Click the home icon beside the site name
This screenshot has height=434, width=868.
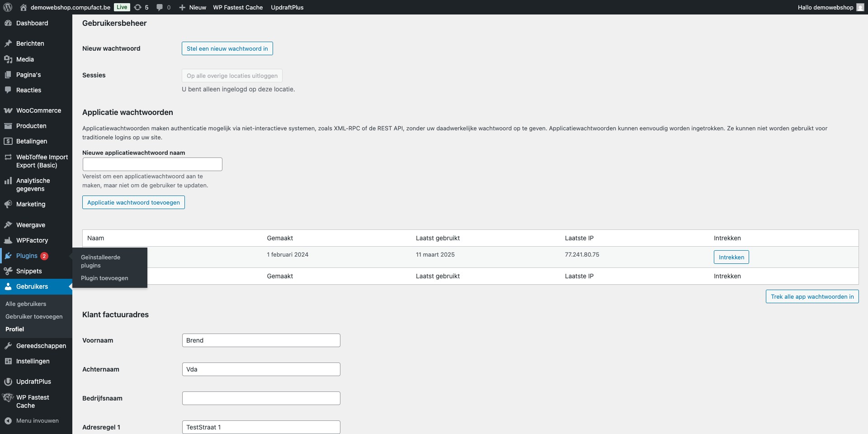click(24, 7)
